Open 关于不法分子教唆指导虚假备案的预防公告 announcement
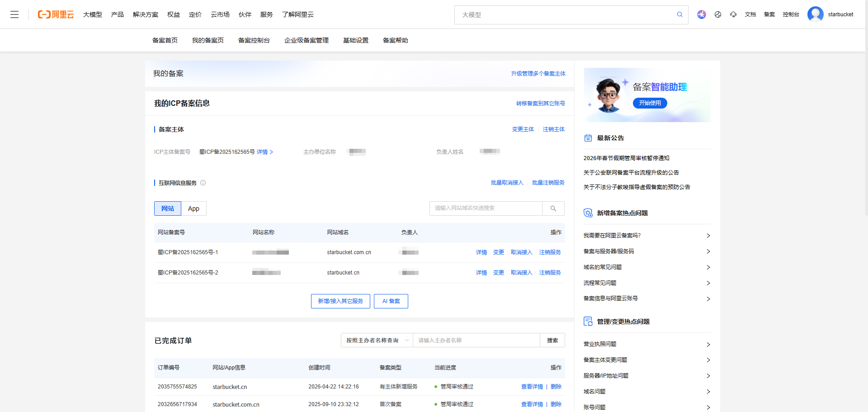Image resolution: width=868 pixels, height=412 pixels. click(637, 187)
